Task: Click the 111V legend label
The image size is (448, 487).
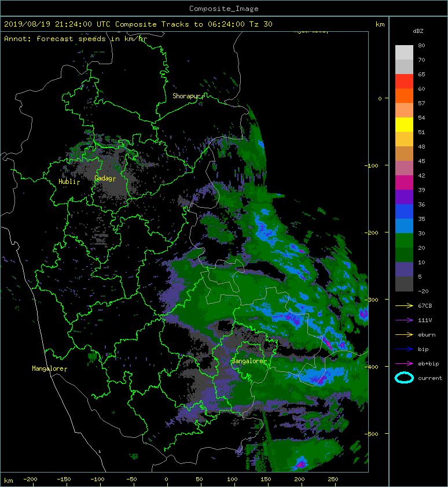Action: pos(425,320)
